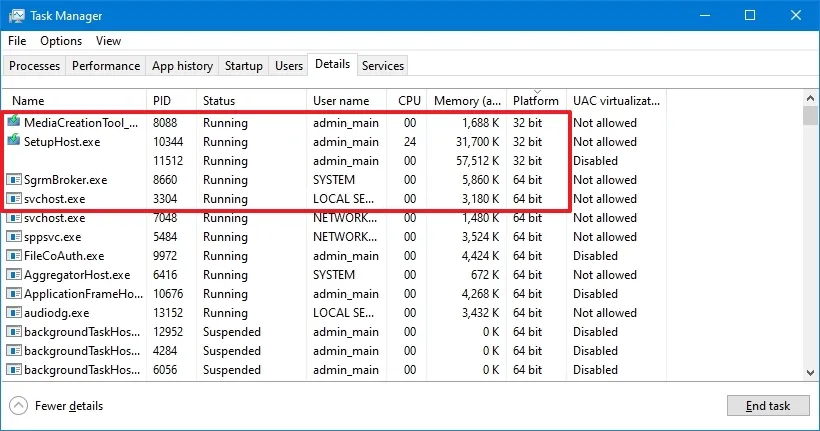Open the File menu
The image size is (820, 431).
click(x=17, y=41)
